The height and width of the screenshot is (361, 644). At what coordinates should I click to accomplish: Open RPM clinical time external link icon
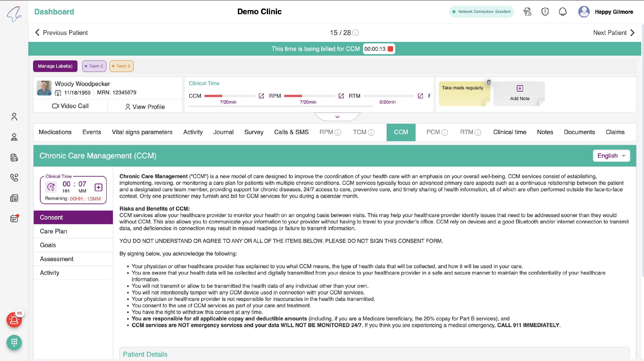coord(341,96)
